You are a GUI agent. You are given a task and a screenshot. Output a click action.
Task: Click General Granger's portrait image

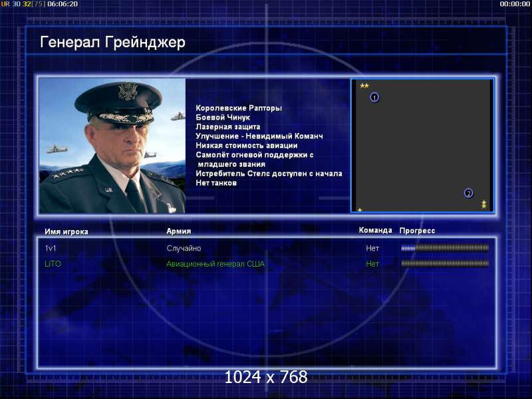pyautogui.click(x=112, y=146)
